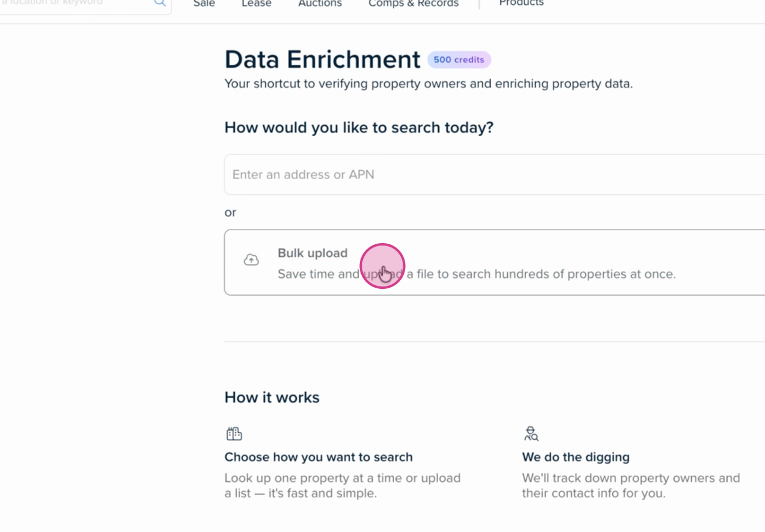This screenshot has width=765, height=532.
Task: Click the How it works heading
Action: click(x=272, y=398)
